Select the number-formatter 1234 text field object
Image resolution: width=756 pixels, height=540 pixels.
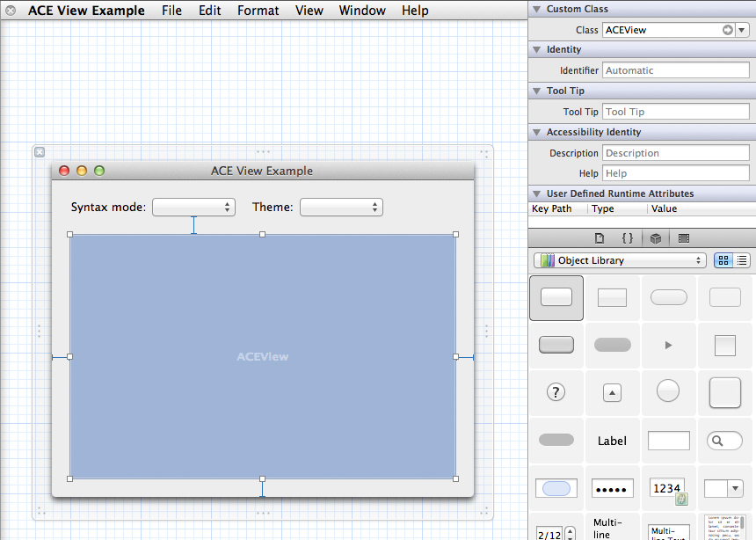click(x=668, y=488)
